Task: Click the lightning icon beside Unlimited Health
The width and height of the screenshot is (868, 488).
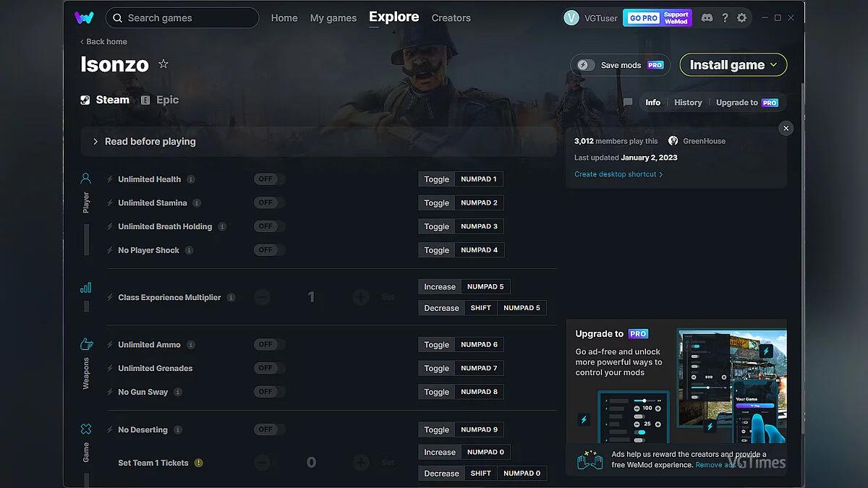Action: pos(110,179)
